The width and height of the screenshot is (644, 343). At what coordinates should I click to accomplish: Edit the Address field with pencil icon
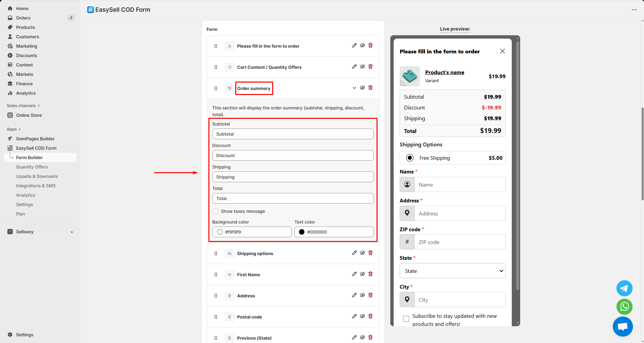(x=354, y=295)
